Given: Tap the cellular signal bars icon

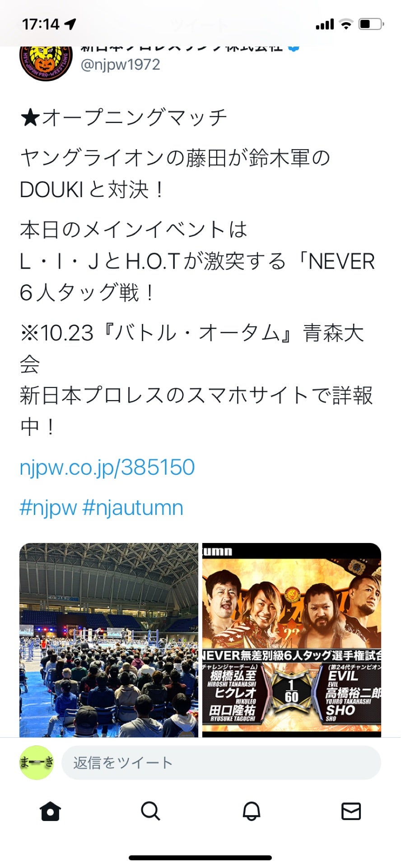Looking at the screenshot, I should coord(325,24).
